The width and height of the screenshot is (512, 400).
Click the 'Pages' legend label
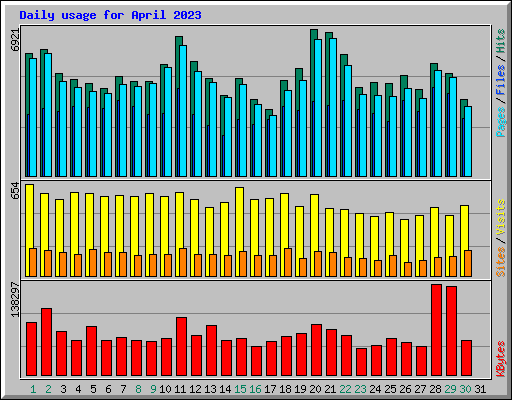(501, 122)
